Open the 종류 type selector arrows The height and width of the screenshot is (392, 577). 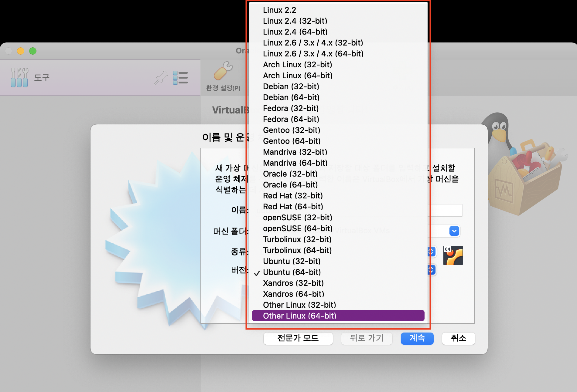click(431, 252)
